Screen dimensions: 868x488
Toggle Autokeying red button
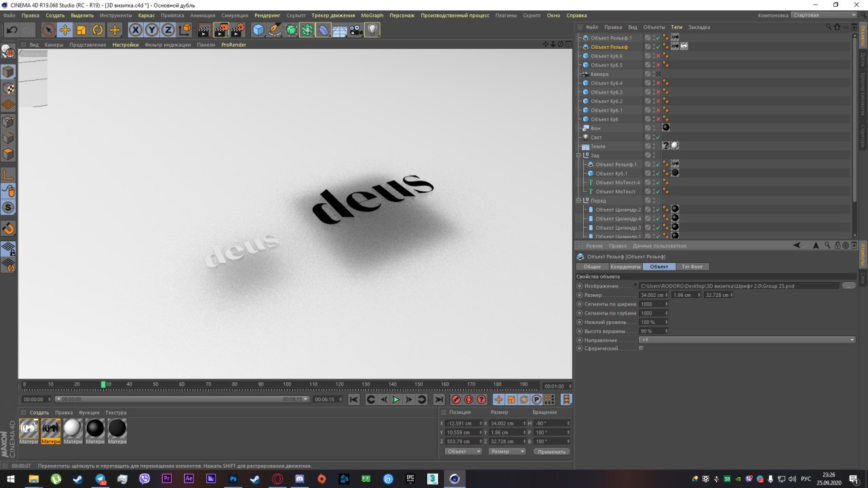pyautogui.click(x=469, y=400)
